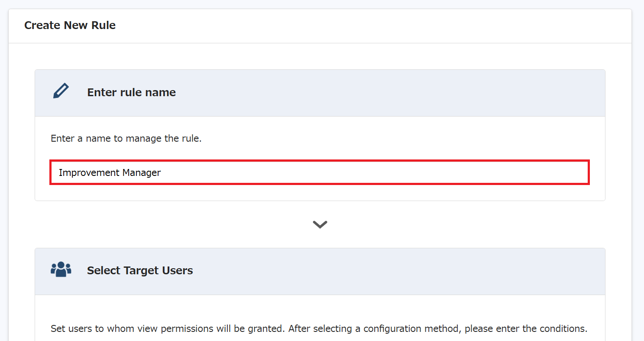Click the word "Improvement" in the rule name
This screenshot has width=644, height=341.
click(x=89, y=172)
